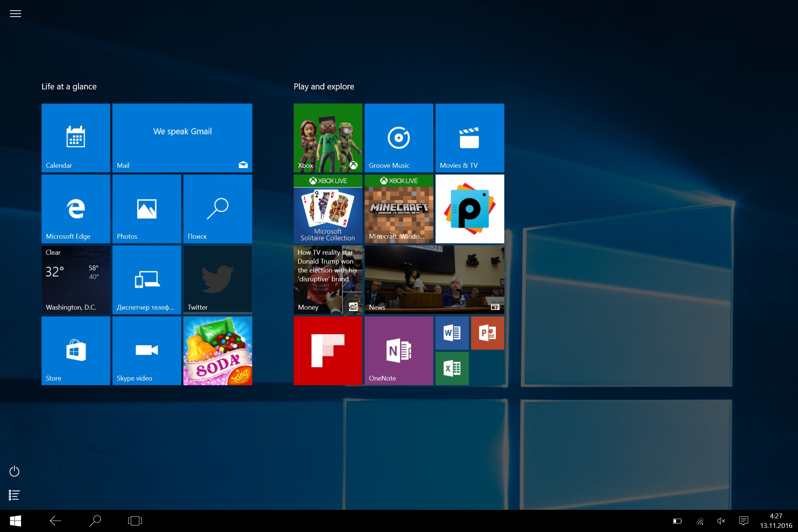Open the Диспетчер телефонов tile
This screenshot has width=798, height=532.
pyautogui.click(x=147, y=280)
